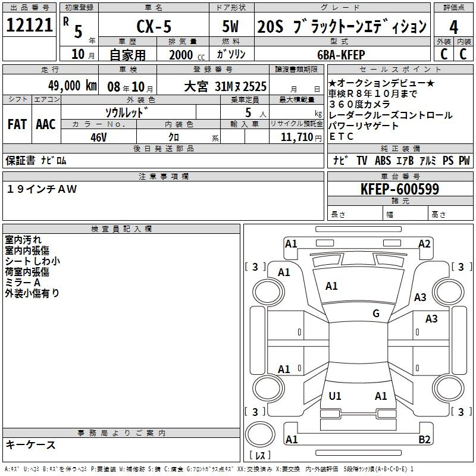Select the model code 6BA-KFEP
Image resolution: width=476 pixels, height=476 pixels.
click(341, 55)
